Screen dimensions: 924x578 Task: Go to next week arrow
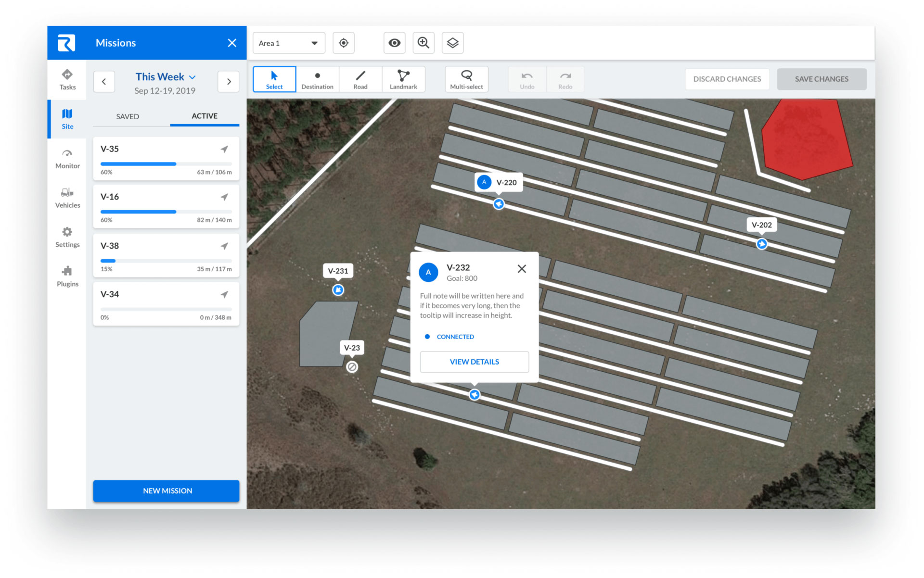click(x=229, y=82)
